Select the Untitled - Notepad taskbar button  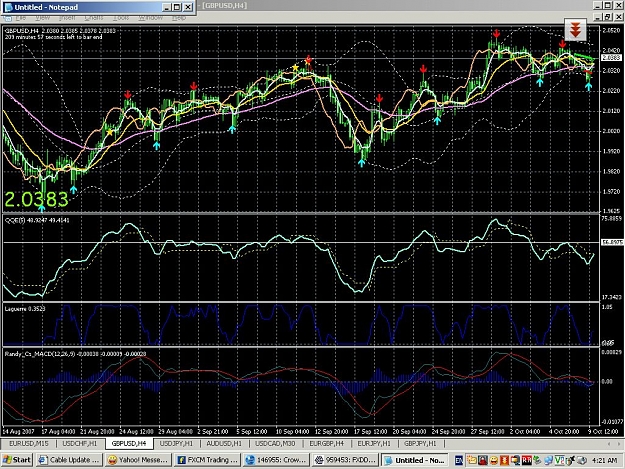pyautogui.click(x=415, y=460)
